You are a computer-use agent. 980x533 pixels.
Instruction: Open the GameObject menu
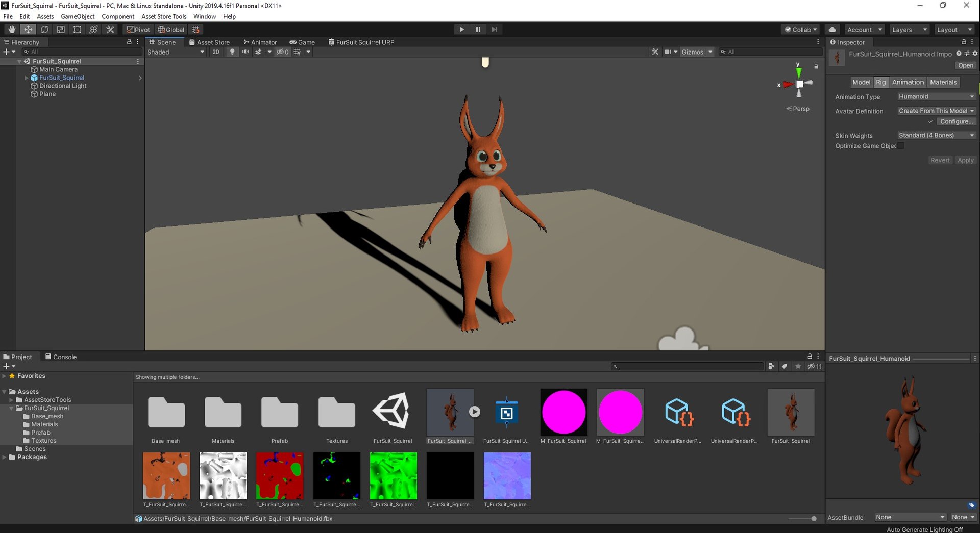[x=78, y=16]
